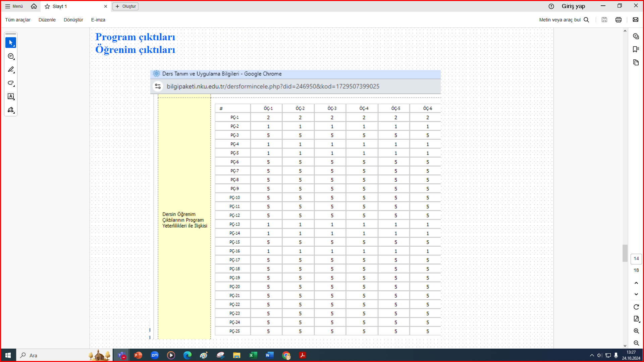Click the PÇ-13 row label
Screen dimensions: 644x362
pos(234,224)
